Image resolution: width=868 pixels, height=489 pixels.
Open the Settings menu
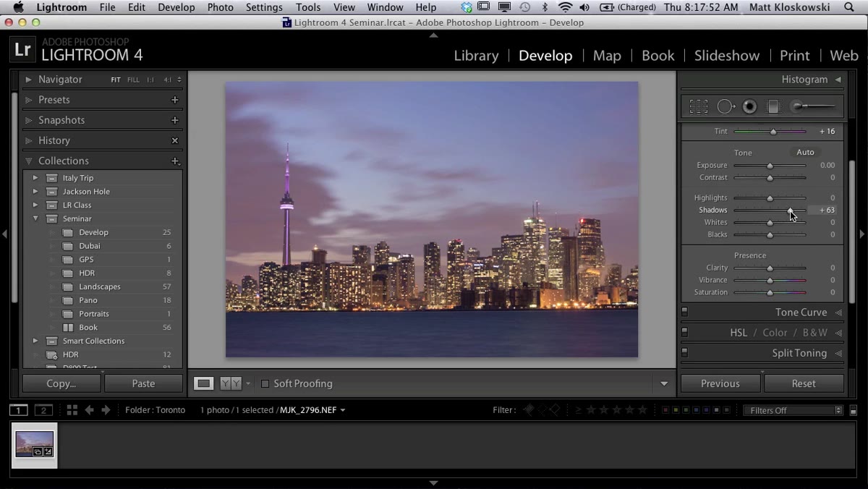pos(264,7)
